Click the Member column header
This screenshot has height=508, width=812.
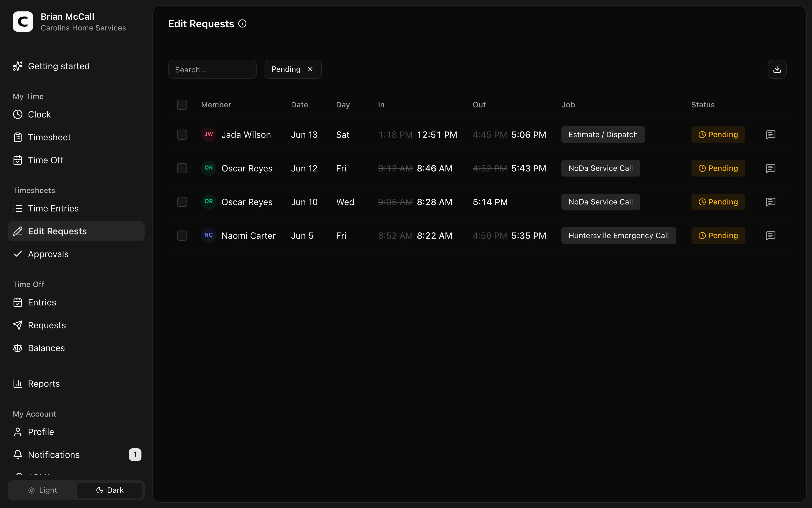pyautogui.click(x=216, y=105)
